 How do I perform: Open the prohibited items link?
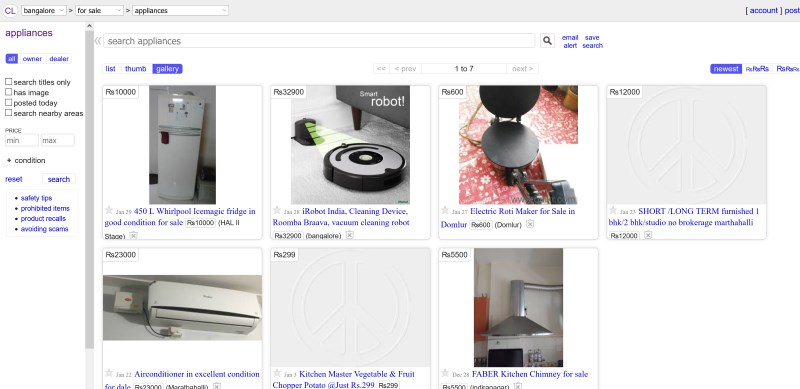[x=45, y=208]
